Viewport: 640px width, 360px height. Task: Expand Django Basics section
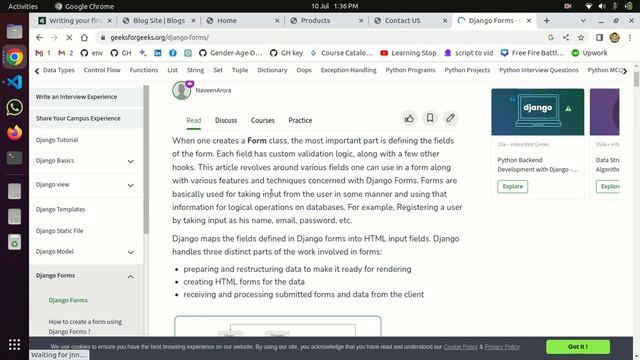coord(131,161)
